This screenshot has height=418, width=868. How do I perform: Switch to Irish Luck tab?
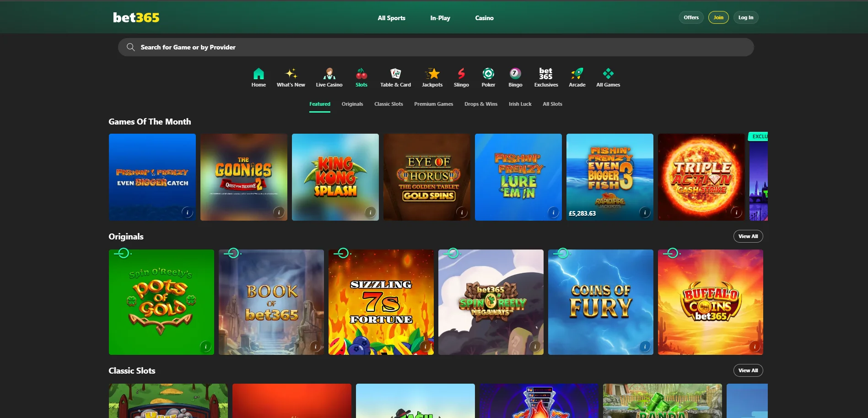520,104
